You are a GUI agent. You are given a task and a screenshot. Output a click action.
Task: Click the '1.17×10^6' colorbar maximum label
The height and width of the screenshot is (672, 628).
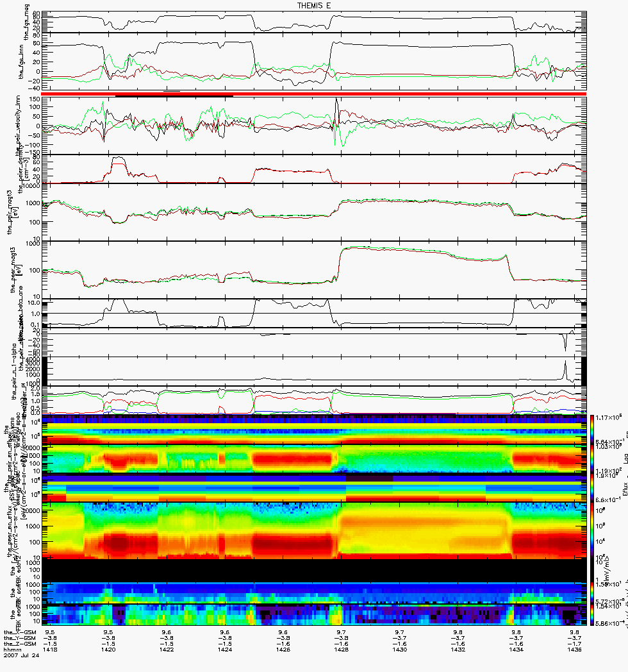point(609,417)
